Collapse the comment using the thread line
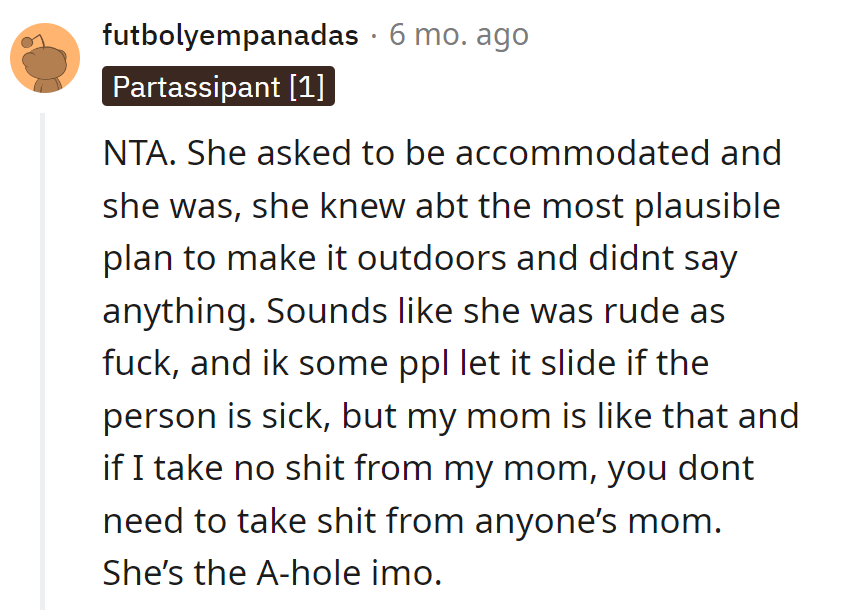Image resolution: width=845 pixels, height=610 pixels. pos(42,360)
